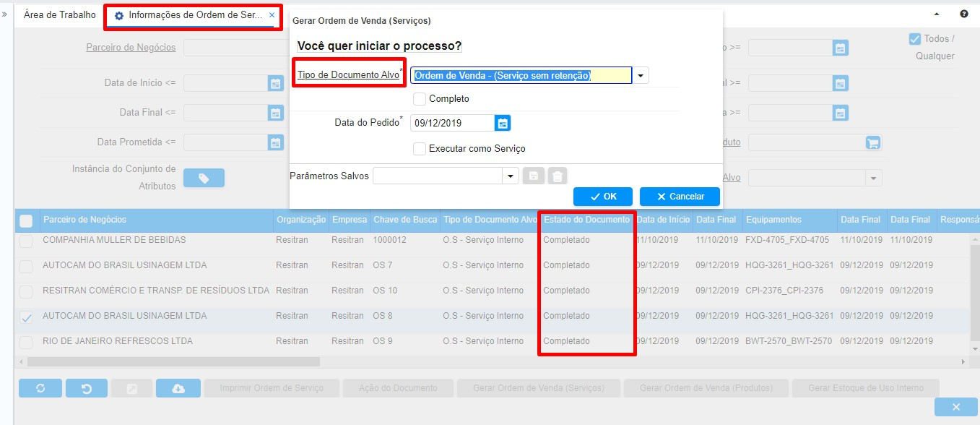
Task: Click the Data de Início <= input field
Action: tap(226, 83)
